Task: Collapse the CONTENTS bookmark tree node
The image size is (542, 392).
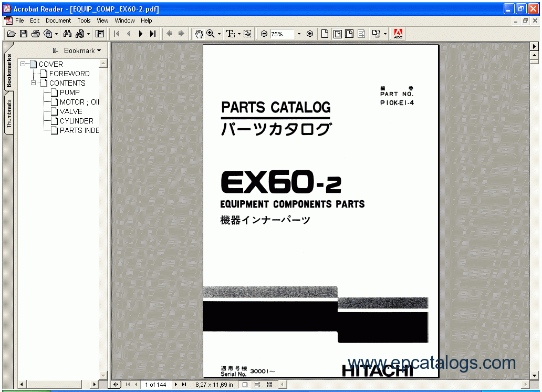Action: (33, 83)
